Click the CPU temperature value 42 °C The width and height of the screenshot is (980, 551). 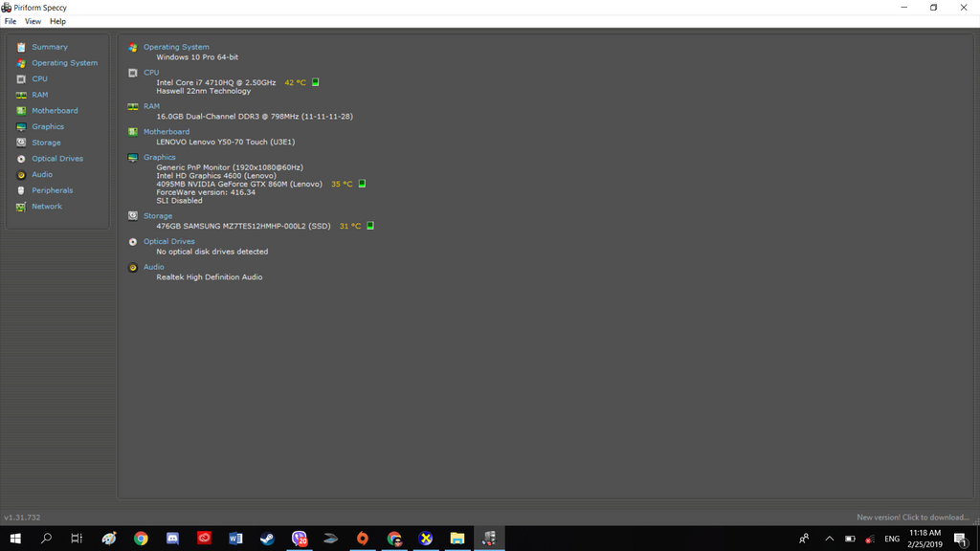point(295,82)
